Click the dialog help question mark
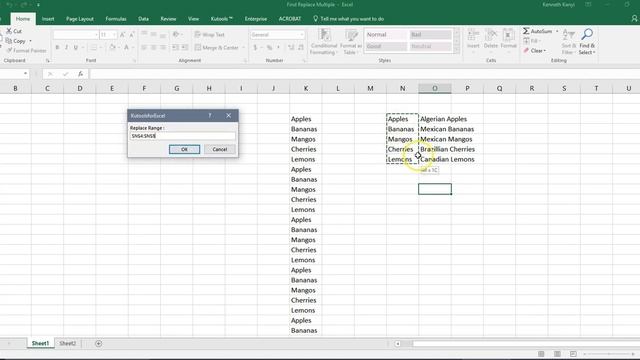The width and height of the screenshot is (640, 360). pyautogui.click(x=210, y=116)
